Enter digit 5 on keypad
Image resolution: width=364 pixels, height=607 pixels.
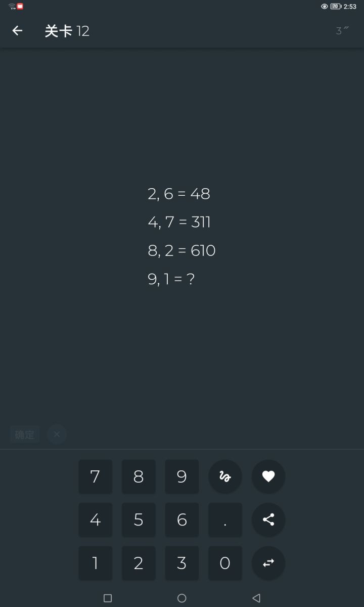139,519
